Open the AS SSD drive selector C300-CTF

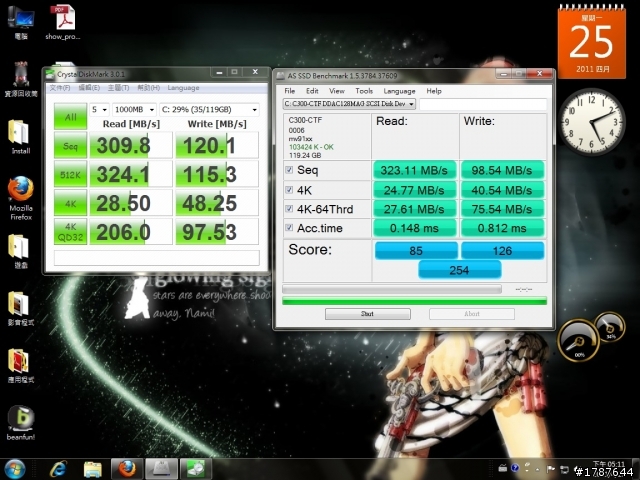(x=349, y=104)
